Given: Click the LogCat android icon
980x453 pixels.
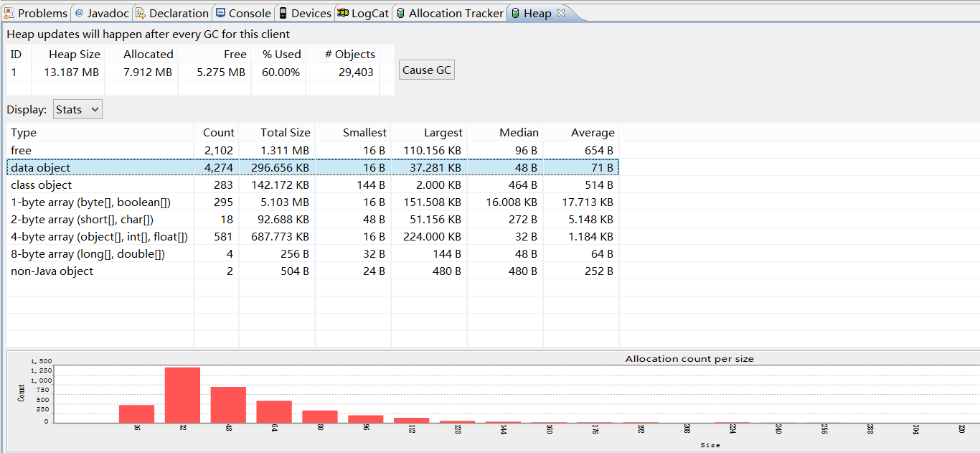Looking at the screenshot, I should pos(343,13).
